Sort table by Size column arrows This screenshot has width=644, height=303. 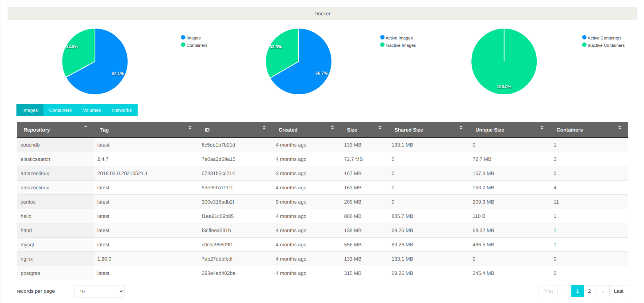coord(380,128)
